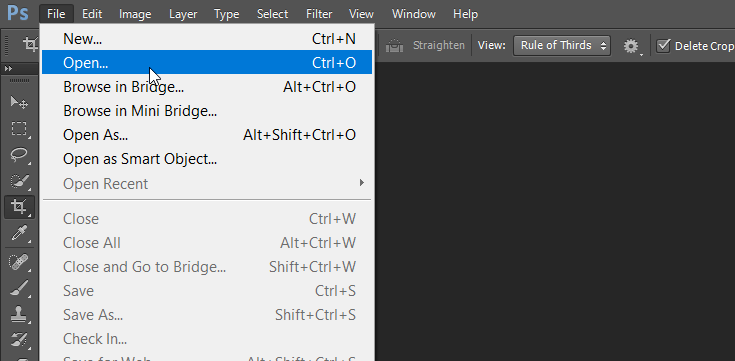
Task: Click the Crop tool preset icon in options bar
Action: click(30, 45)
